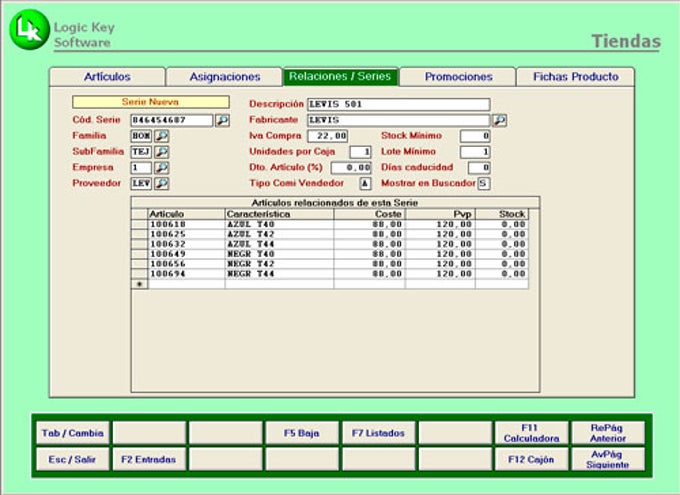Click the Iva Compra field 22,00

327,136
